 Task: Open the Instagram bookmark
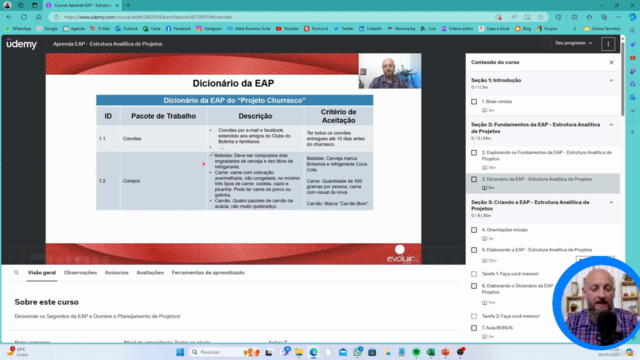[209, 29]
